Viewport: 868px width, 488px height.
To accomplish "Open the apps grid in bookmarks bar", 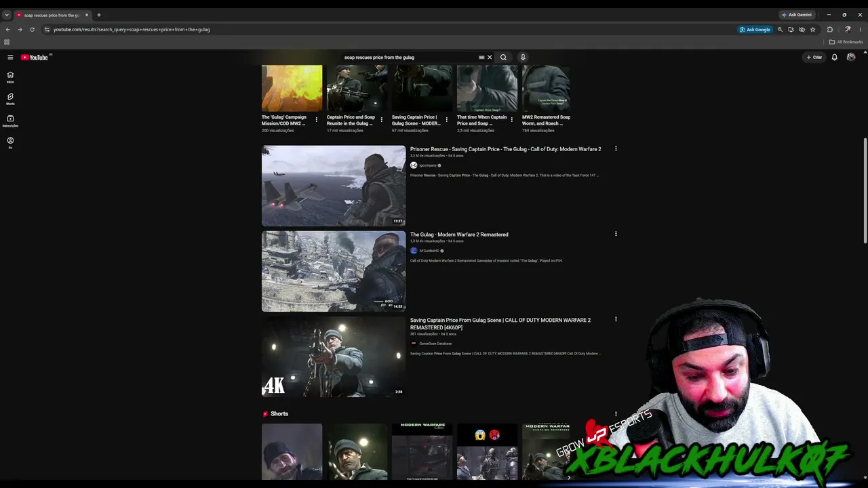I will click(x=7, y=42).
